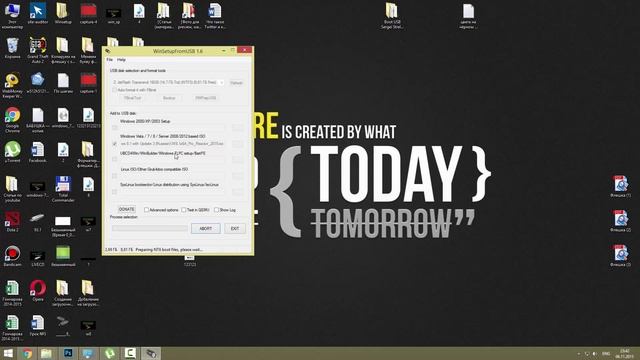Select the Recycle Bin desktop icon
640x360 pixels.
[12, 48]
